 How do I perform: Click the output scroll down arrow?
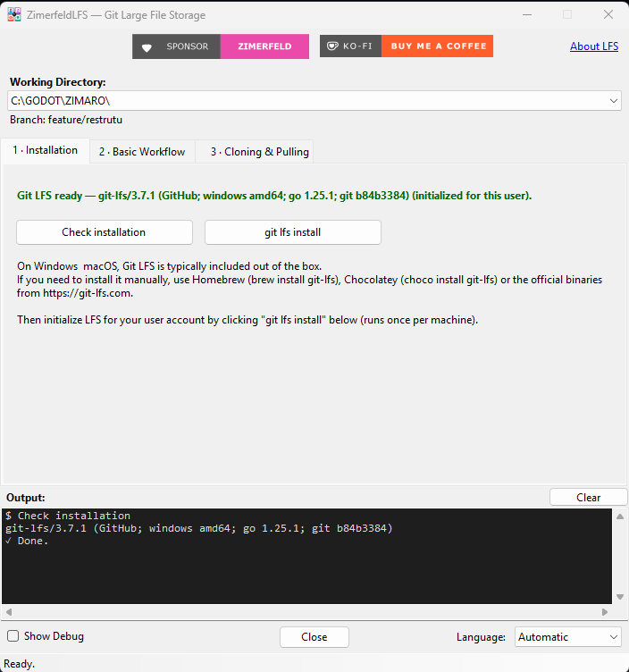620,597
